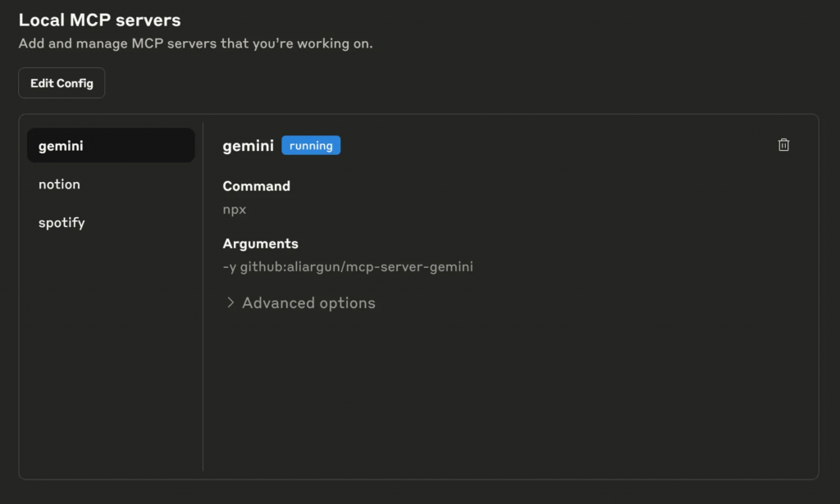The image size is (840, 504).
Task: Click the blue running status badge
Action: (x=311, y=146)
